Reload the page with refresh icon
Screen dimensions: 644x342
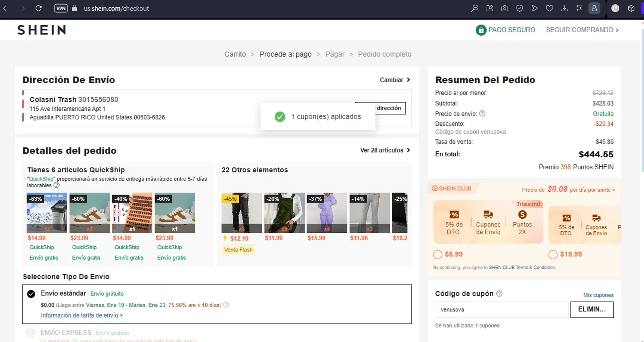[39, 8]
